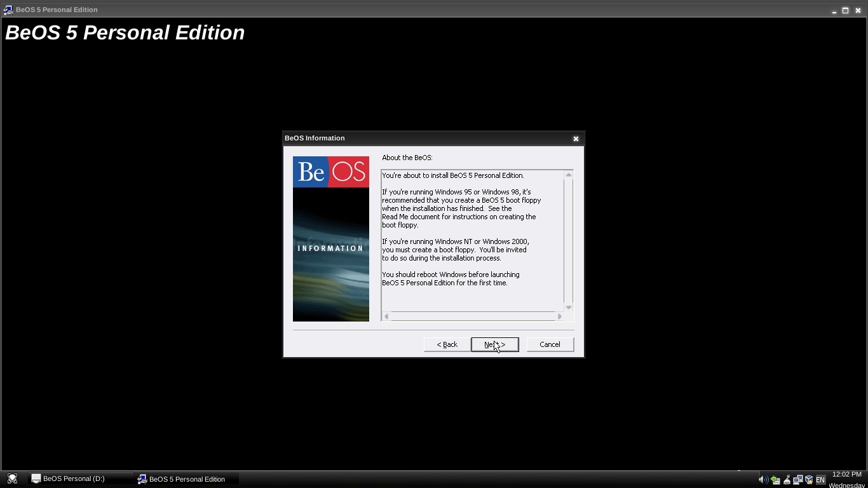Click the INFORMATION banner text

tap(330, 248)
